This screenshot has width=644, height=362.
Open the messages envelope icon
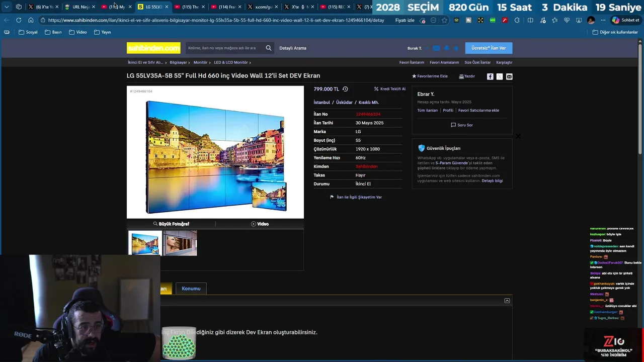436,48
